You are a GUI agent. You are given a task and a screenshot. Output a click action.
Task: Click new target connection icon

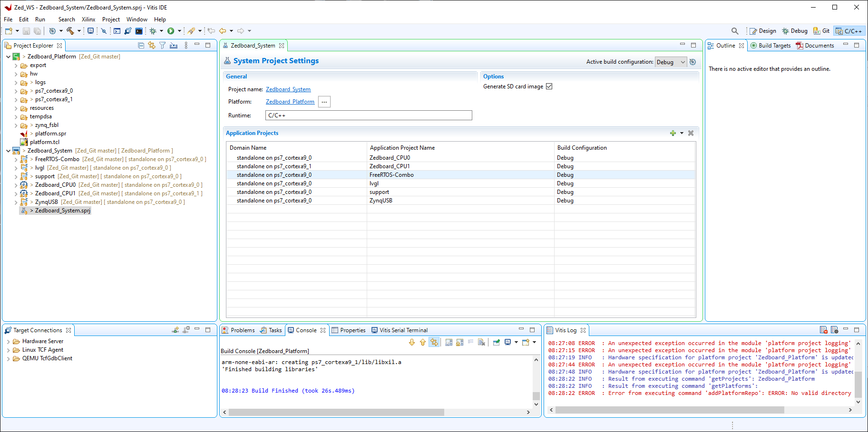176,330
